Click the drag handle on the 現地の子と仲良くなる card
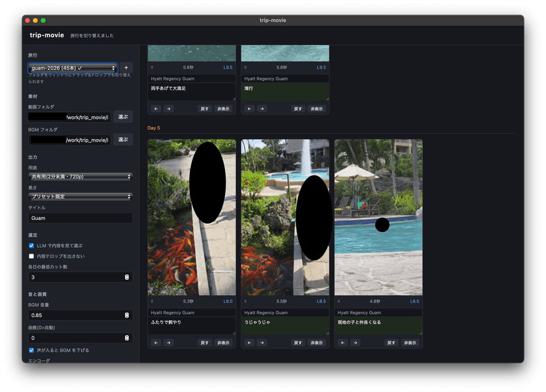546x392 pixels. click(x=339, y=301)
